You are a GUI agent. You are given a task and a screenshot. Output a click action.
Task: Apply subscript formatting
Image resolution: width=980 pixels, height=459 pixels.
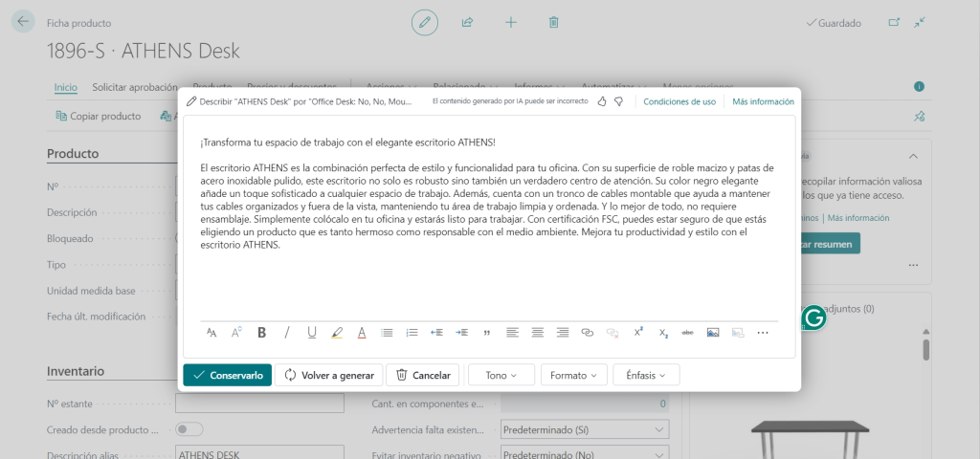tap(663, 334)
